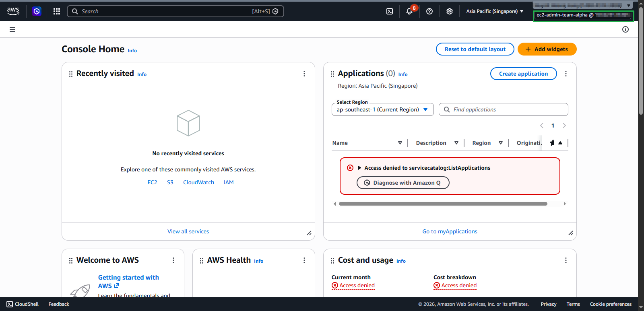
Task: Open the Cost and usage options menu
Action: pos(566,260)
